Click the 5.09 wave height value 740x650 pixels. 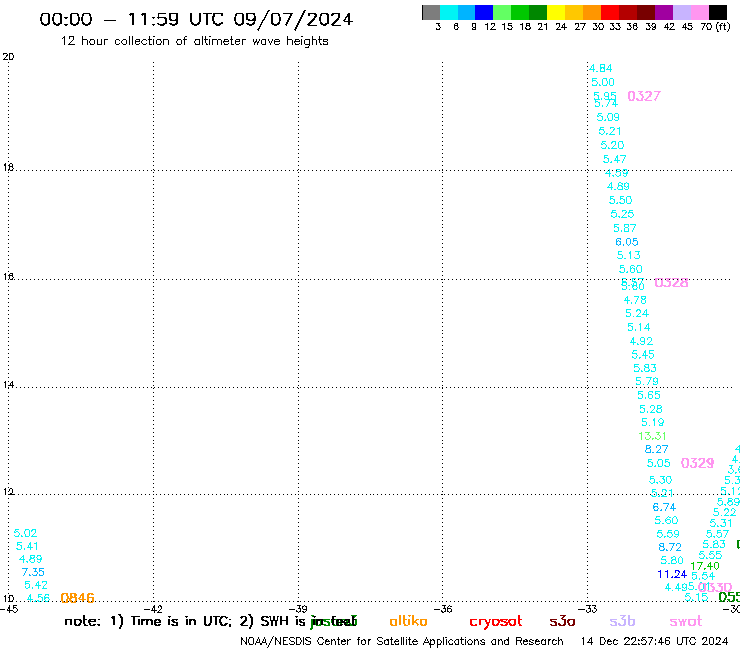click(608, 117)
